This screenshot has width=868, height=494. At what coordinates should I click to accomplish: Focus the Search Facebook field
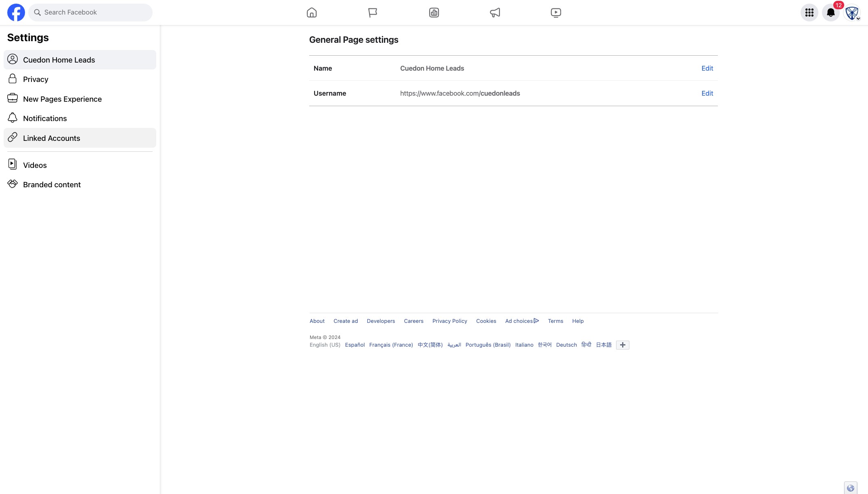[90, 13]
